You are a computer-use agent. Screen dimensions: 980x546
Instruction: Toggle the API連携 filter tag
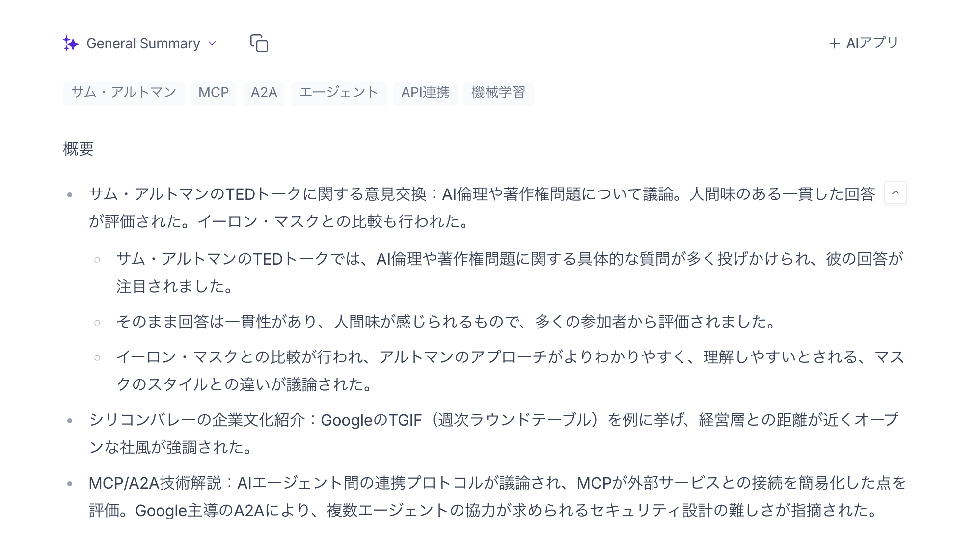pos(425,93)
